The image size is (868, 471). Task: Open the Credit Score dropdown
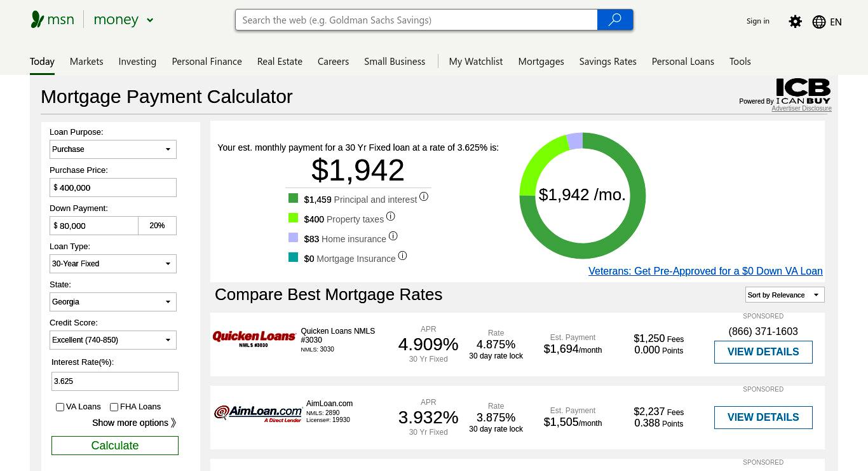pyautogui.click(x=113, y=340)
